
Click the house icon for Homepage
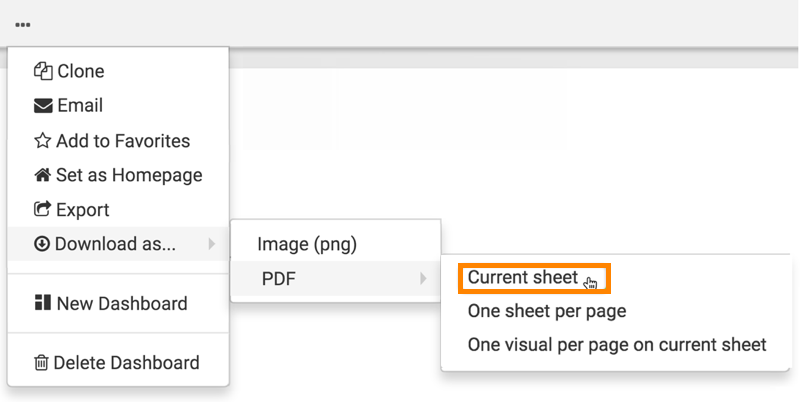click(x=43, y=176)
